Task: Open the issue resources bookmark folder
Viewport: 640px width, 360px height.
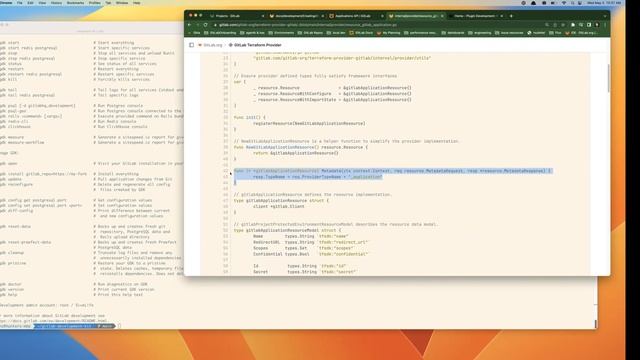Action: pos(509,33)
